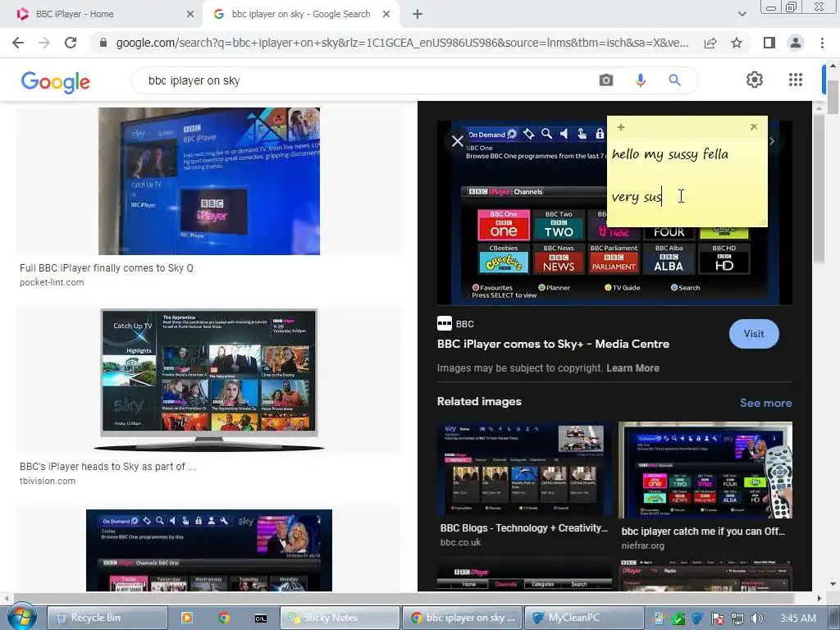Open a new browser tab
Image resolution: width=840 pixels, height=630 pixels.
coord(418,14)
